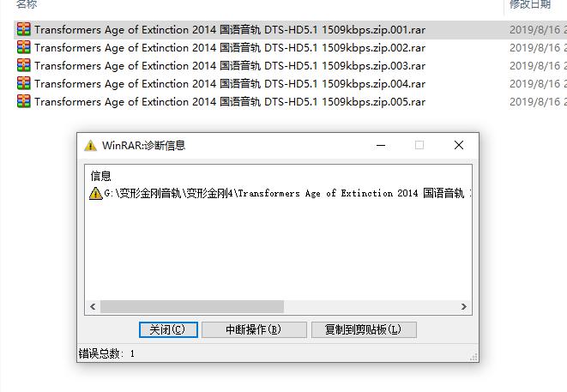
Task: Click modified date of zip.005.rar row
Action: coord(538,102)
